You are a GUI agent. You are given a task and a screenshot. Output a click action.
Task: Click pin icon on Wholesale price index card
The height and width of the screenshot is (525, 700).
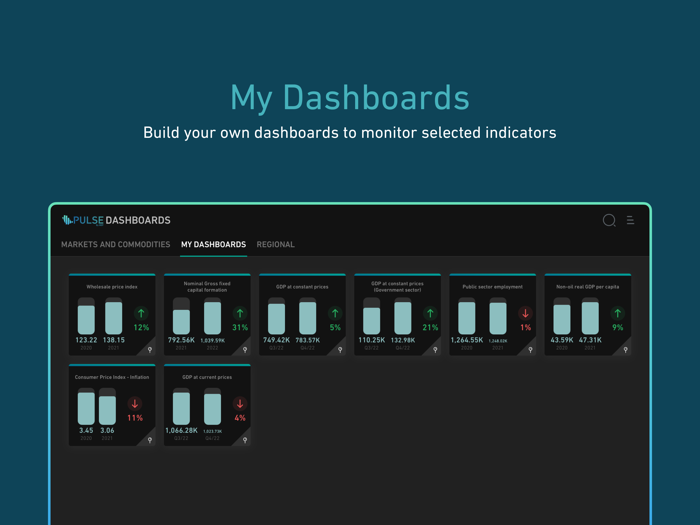coord(150,350)
